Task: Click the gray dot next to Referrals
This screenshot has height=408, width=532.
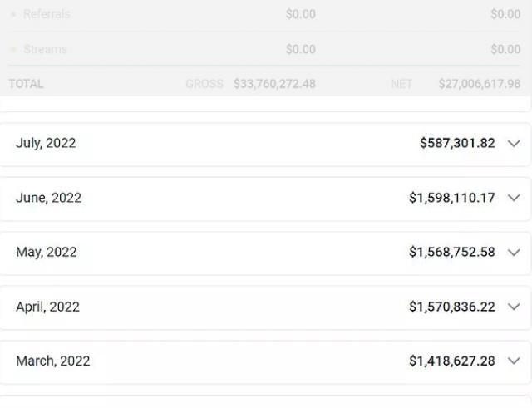Action: (13, 14)
